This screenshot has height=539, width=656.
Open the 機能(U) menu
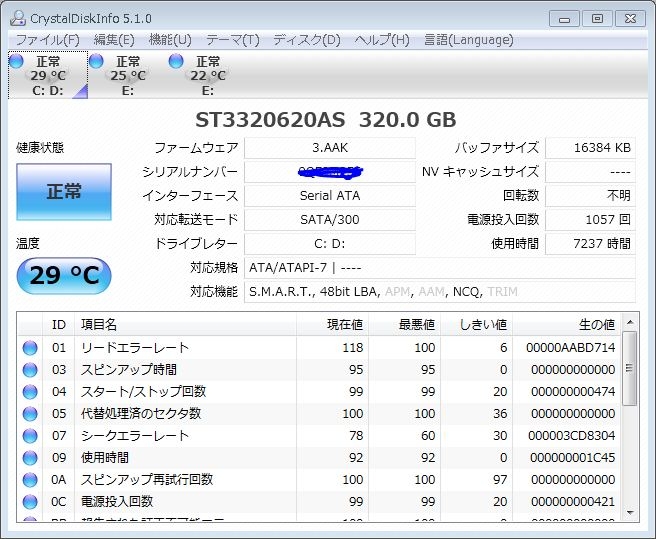169,40
